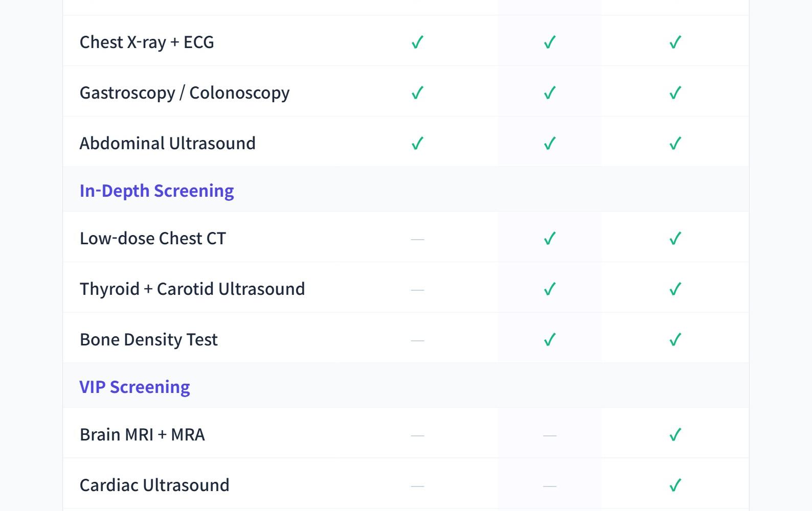Click the last-column checkmark for Thyroid + Carotid Ultrasound
This screenshot has height=511, width=812.
pos(675,289)
